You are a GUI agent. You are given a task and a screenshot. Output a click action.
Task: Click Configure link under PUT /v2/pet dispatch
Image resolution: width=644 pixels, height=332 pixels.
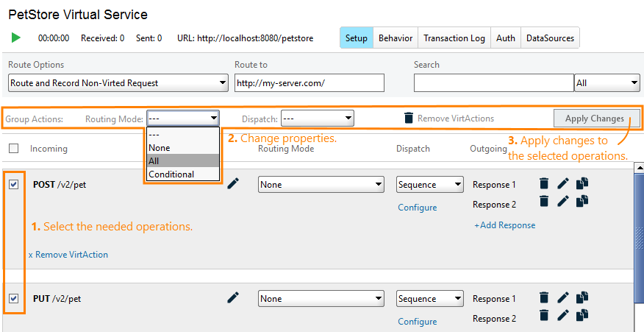tap(418, 322)
